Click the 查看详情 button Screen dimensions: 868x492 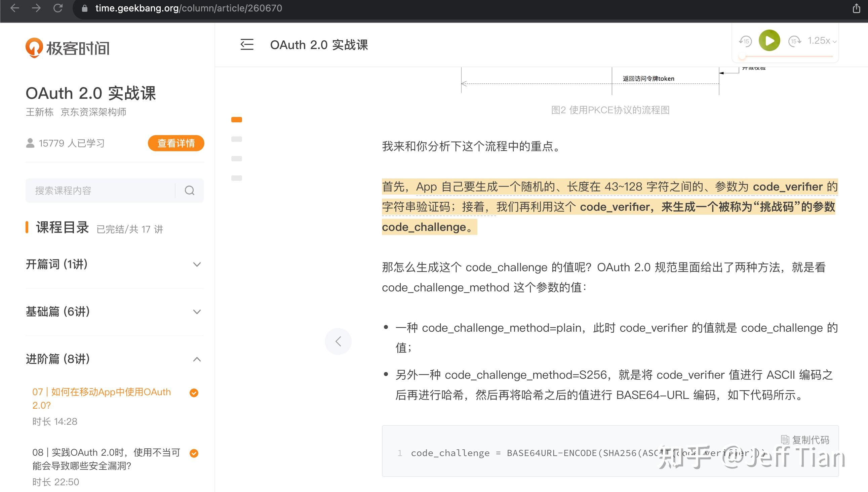point(176,143)
